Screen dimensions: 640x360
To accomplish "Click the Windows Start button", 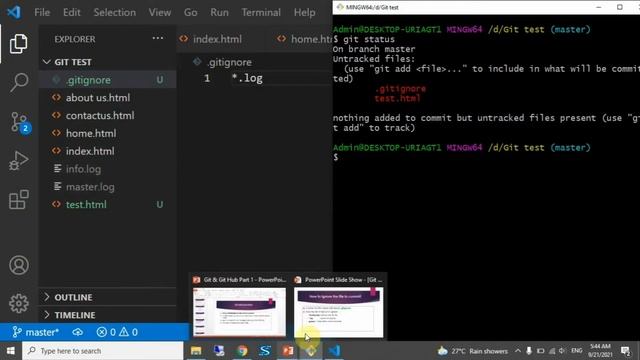I will [11, 351].
